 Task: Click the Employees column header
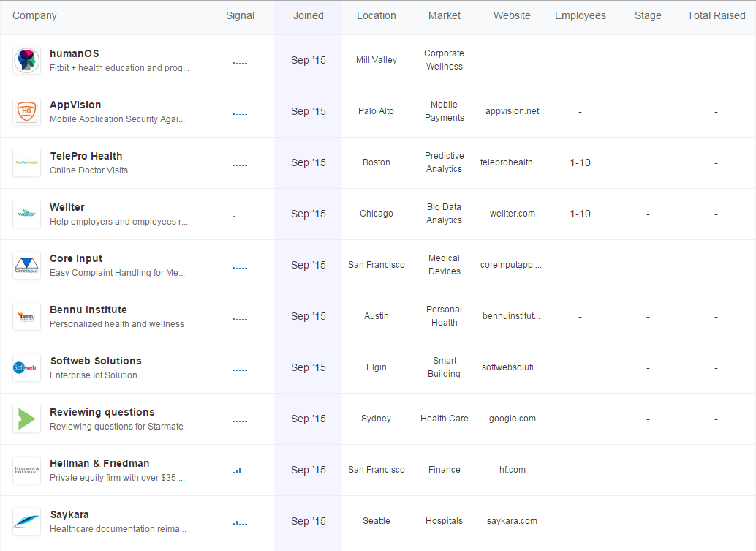[x=580, y=15]
